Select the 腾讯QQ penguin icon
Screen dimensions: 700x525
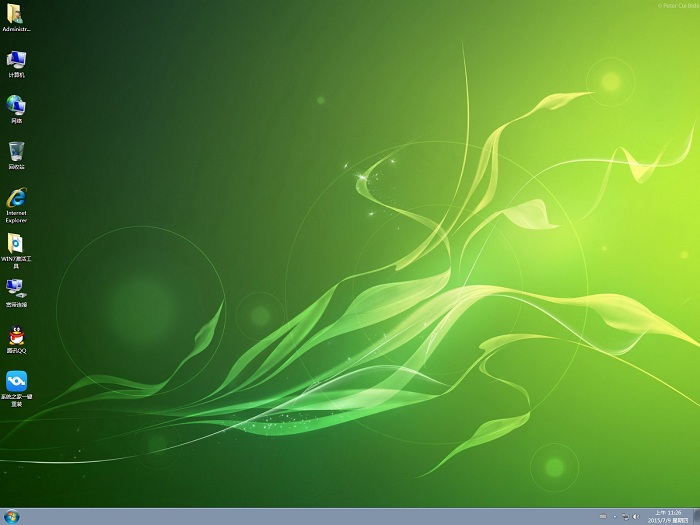[x=16, y=335]
